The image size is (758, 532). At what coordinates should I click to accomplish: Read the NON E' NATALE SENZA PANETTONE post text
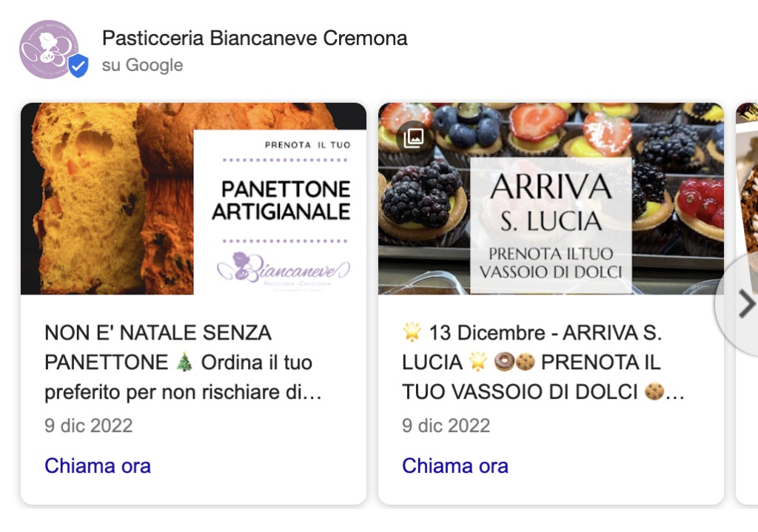coord(184,363)
